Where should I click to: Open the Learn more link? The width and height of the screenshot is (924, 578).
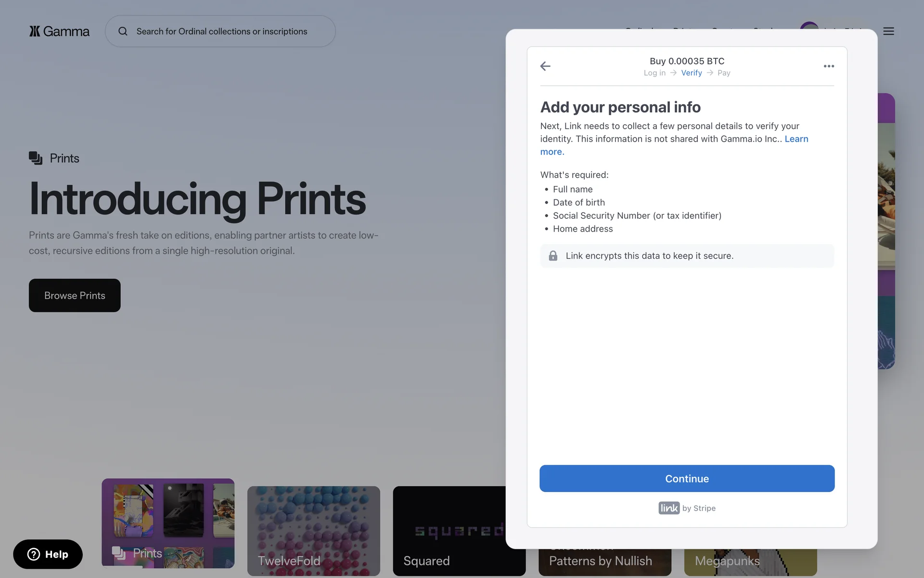(x=796, y=139)
